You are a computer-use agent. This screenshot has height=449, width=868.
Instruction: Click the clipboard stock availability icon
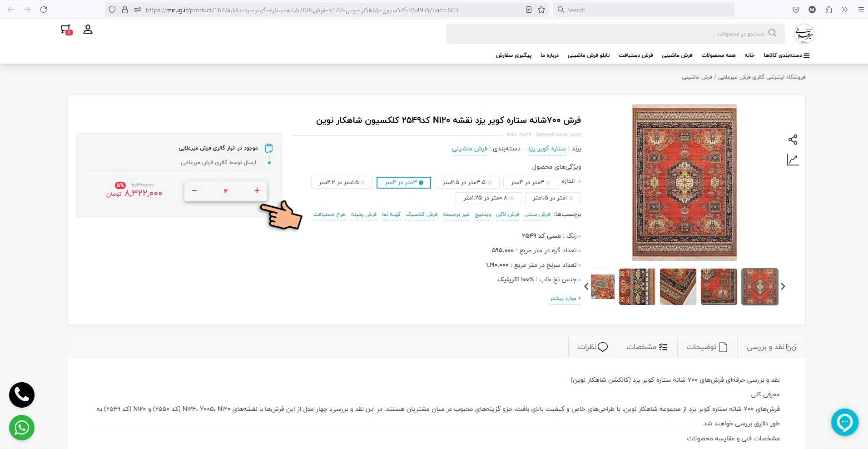point(269,148)
